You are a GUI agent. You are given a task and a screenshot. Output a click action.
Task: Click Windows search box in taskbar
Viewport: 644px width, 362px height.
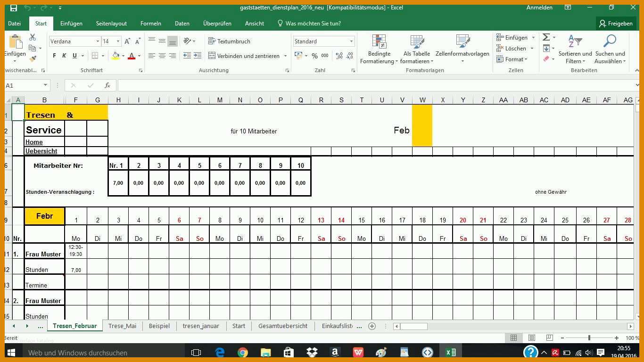(104, 353)
